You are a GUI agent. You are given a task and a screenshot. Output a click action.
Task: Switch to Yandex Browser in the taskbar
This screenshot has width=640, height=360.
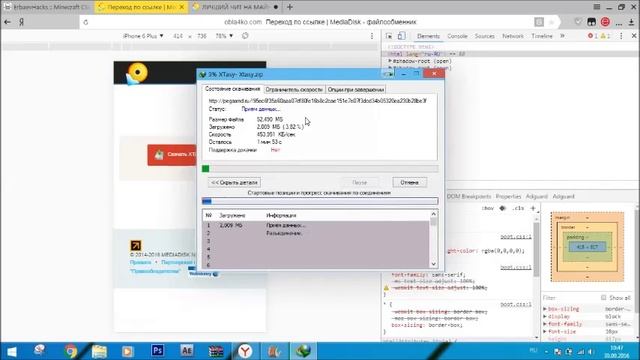(x=245, y=351)
